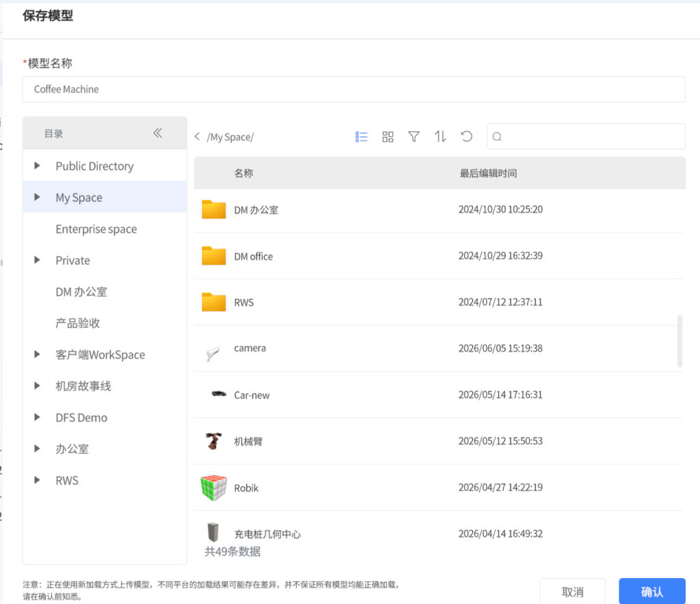Click the DM office folder name
The width and height of the screenshot is (700, 604).
(254, 257)
